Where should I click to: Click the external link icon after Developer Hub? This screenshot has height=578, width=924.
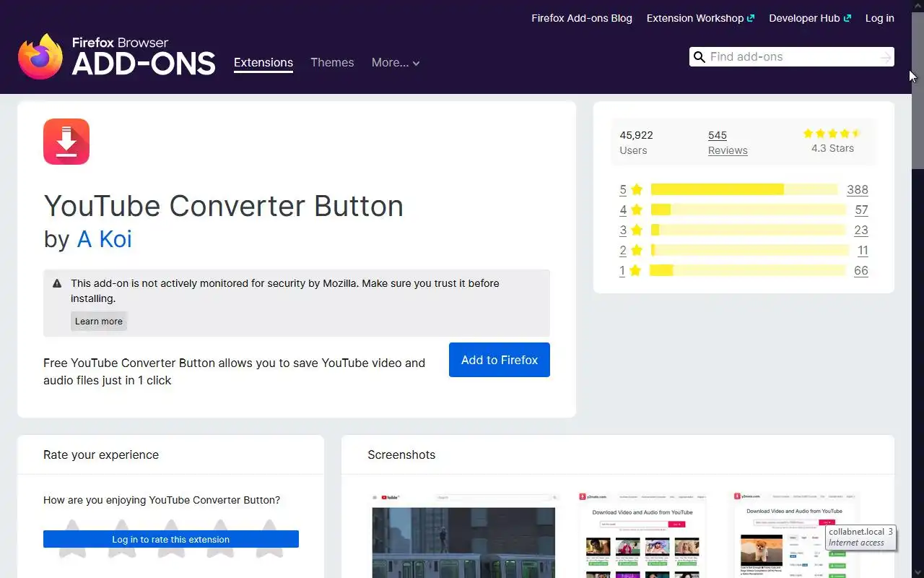click(847, 19)
